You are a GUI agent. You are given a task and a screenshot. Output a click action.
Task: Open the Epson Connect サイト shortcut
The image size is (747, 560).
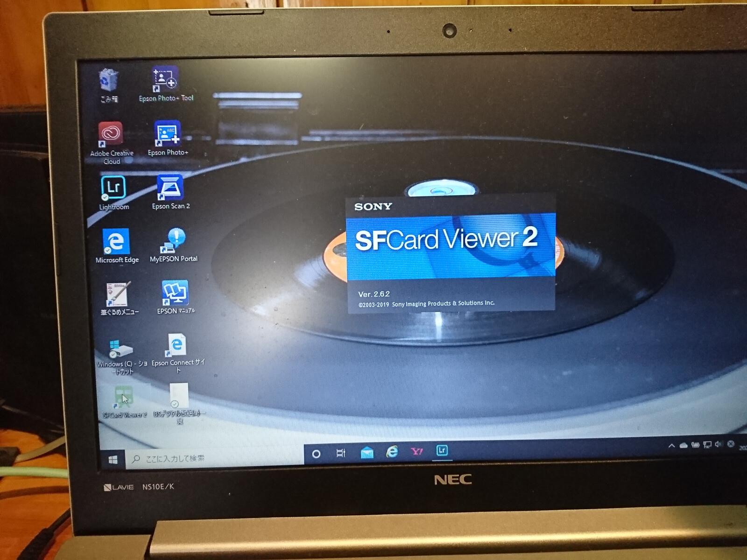(178, 353)
